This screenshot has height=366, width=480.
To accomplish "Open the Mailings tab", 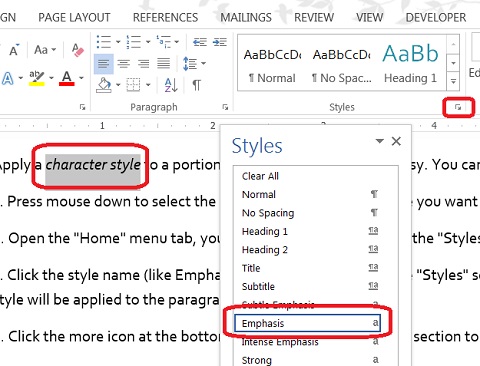I will (x=246, y=17).
